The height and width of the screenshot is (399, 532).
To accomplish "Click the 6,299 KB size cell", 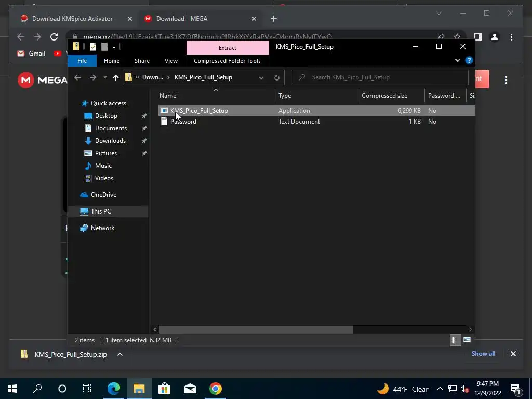I will pos(409,111).
